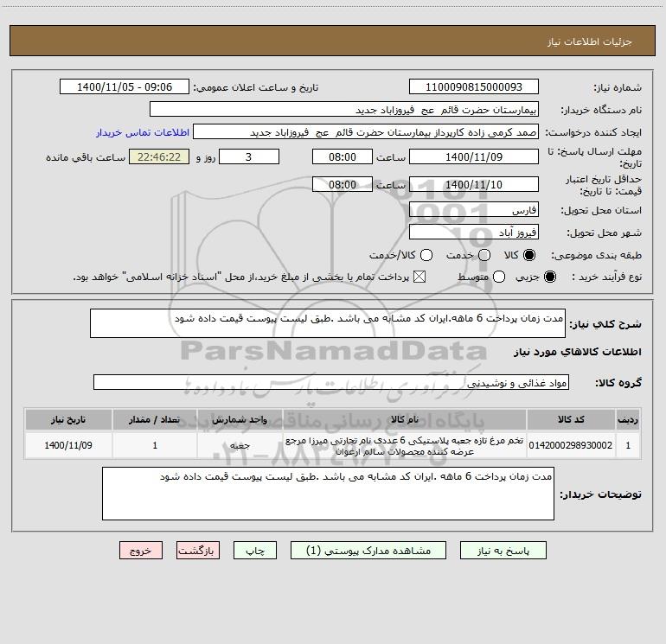The image size is (666, 644).
Task: Click the public announcement date field 1400/11/05 - 09:06
Action: (125, 87)
